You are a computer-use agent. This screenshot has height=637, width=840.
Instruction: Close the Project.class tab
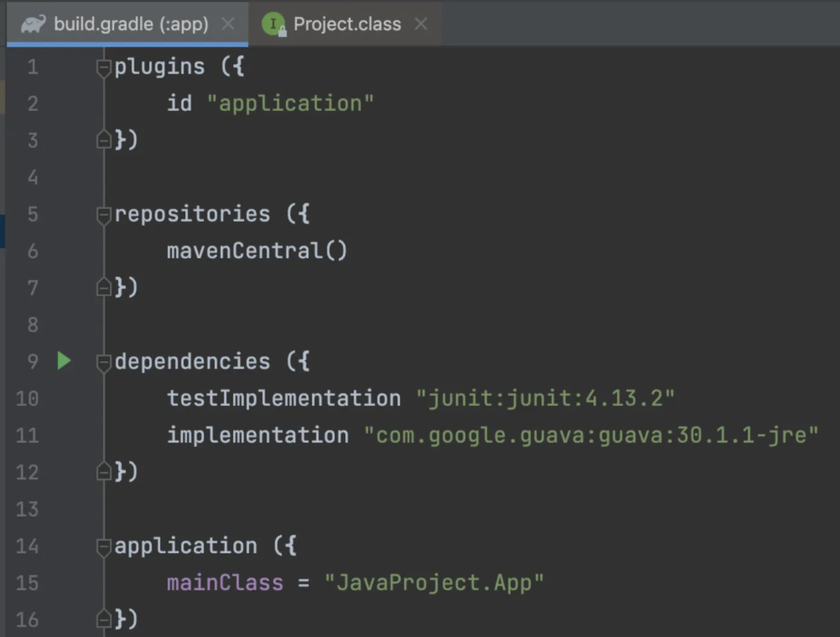(x=421, y=24)
